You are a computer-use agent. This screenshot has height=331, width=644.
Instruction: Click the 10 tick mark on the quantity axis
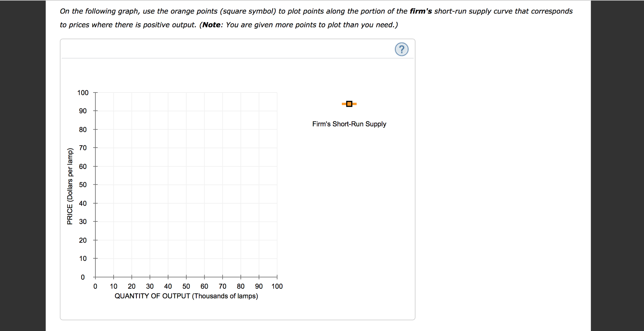[114, 277]
